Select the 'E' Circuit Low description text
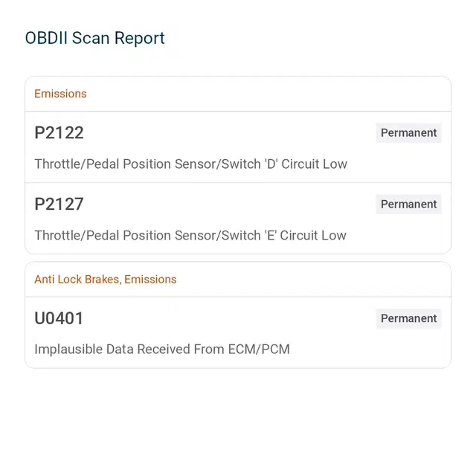This screenshot has height=476, width=476. [x=190, y=235]
